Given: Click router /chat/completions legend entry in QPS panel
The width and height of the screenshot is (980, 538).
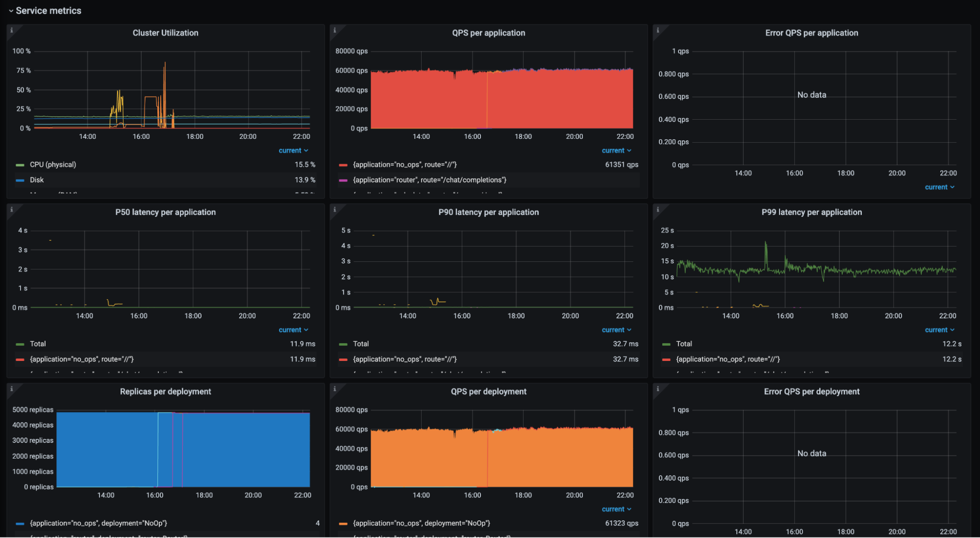Looking at the screenshot, I should pyautogui.click(x=429, y=180).
